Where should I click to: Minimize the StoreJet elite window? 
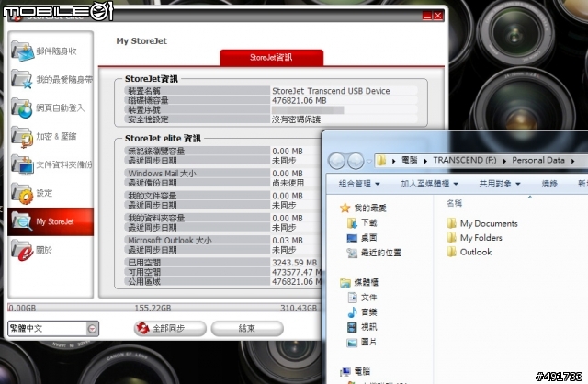(427, 16)
